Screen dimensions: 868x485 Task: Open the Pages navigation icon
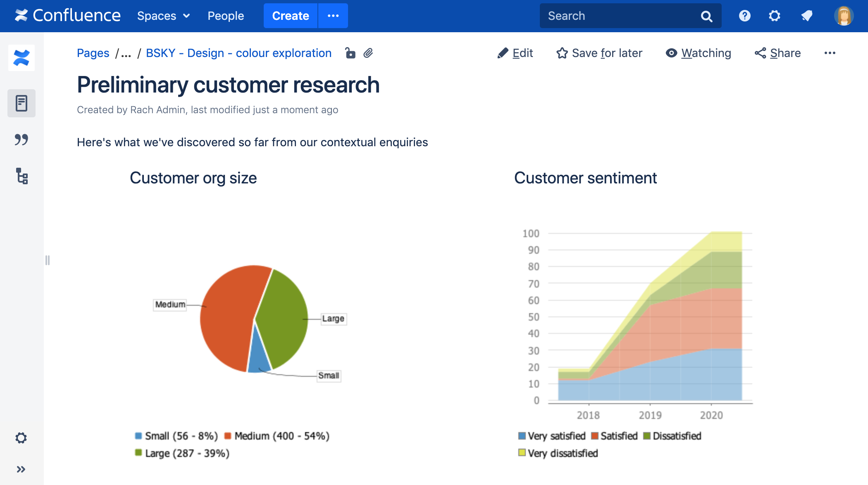(21, 102)
